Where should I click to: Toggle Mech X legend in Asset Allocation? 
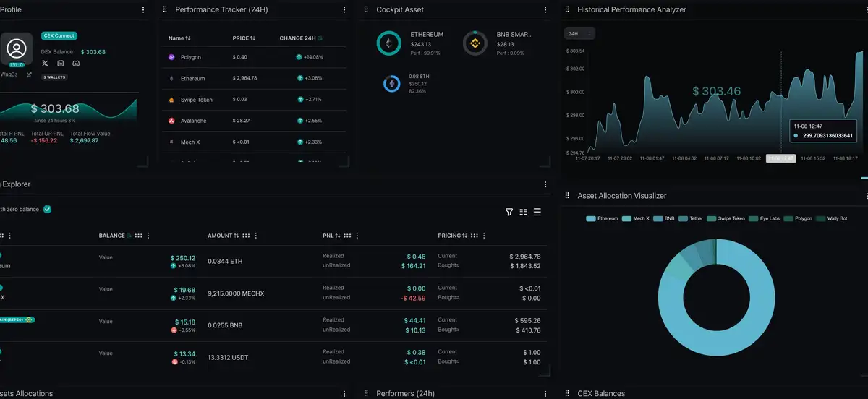click(637, 218)
